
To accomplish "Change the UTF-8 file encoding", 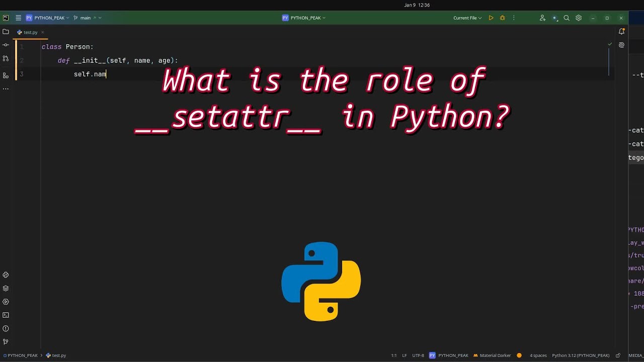I will click(418, 355).
